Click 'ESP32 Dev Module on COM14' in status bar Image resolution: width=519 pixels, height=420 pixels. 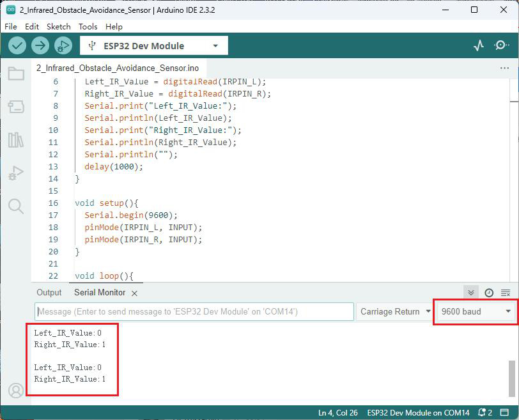click(419, 413)
